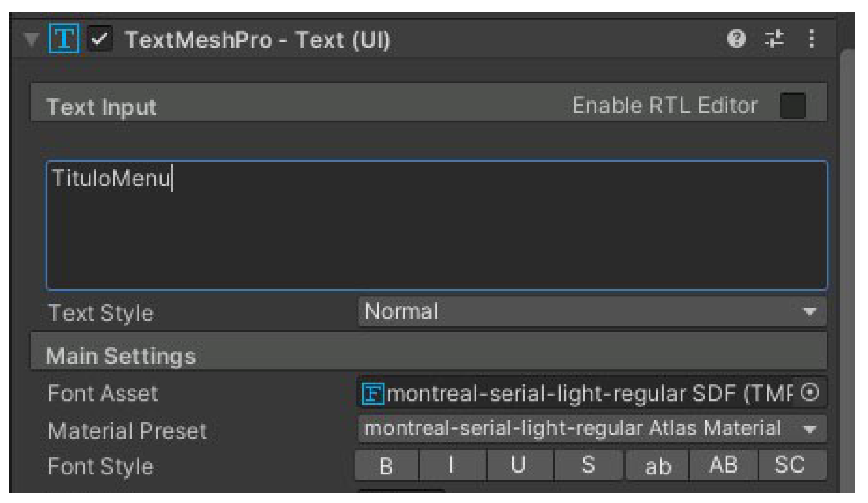The width and height of the screenshot is (868, 503).
Task: Toggle small caps 'SC' font style
Action: (x=790, y=465)
